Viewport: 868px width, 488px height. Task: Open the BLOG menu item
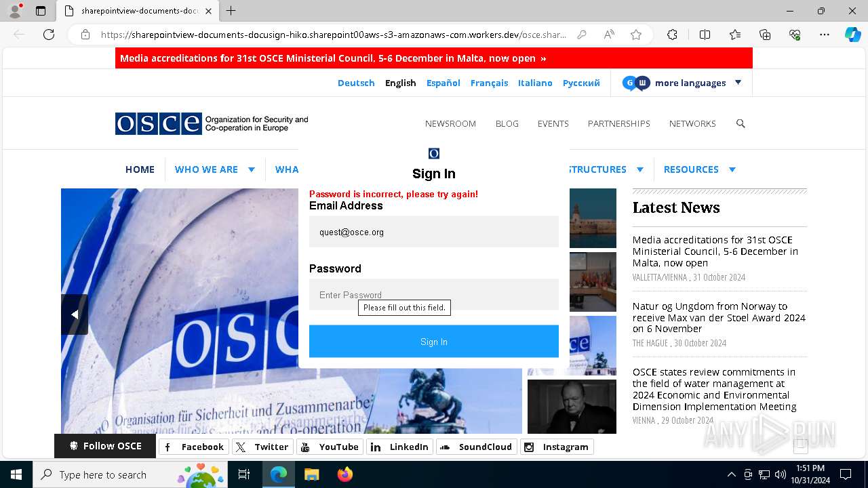[507, 123]
